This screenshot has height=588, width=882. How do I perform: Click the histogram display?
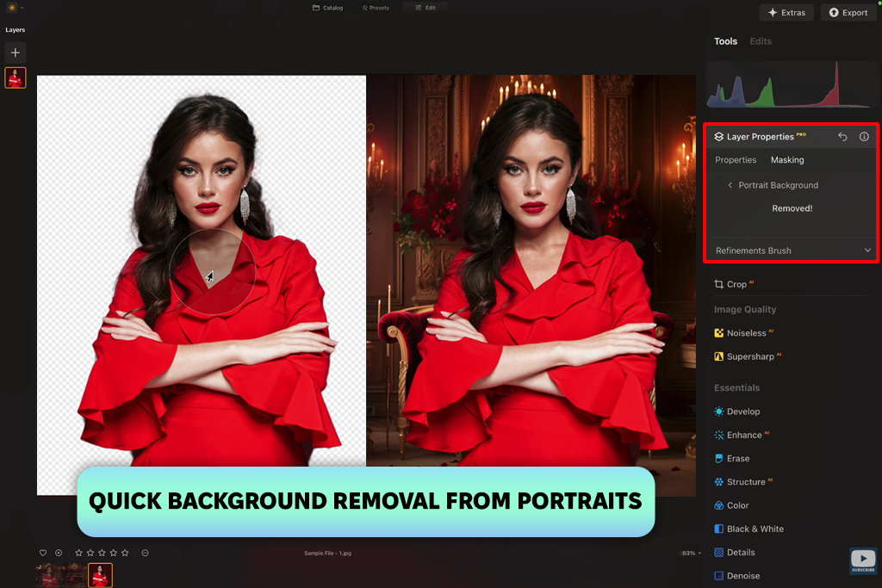tap(791, 84)
